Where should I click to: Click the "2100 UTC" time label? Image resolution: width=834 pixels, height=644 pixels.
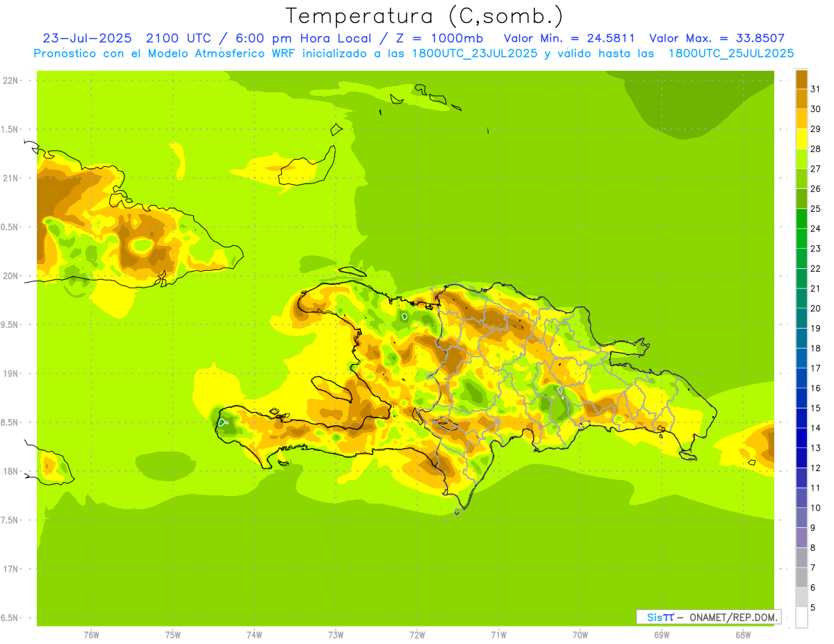click(177, 38)
